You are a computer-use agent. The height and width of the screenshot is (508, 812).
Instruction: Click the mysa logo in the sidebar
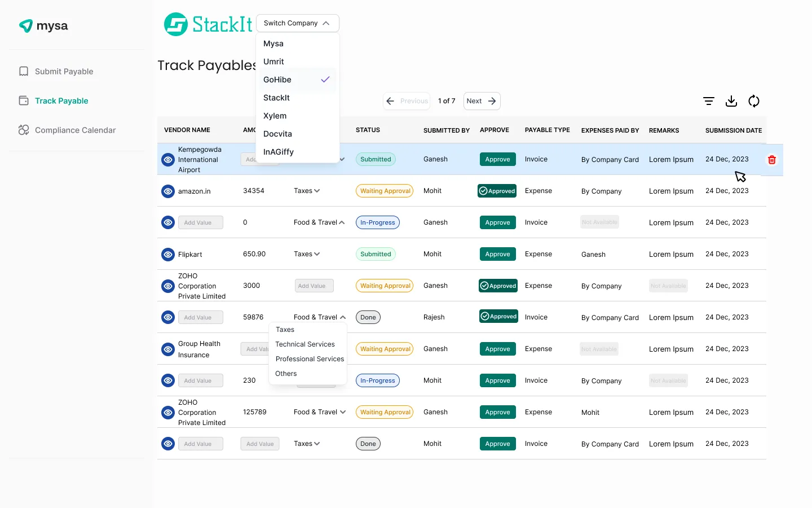click(x=43, y=26)
